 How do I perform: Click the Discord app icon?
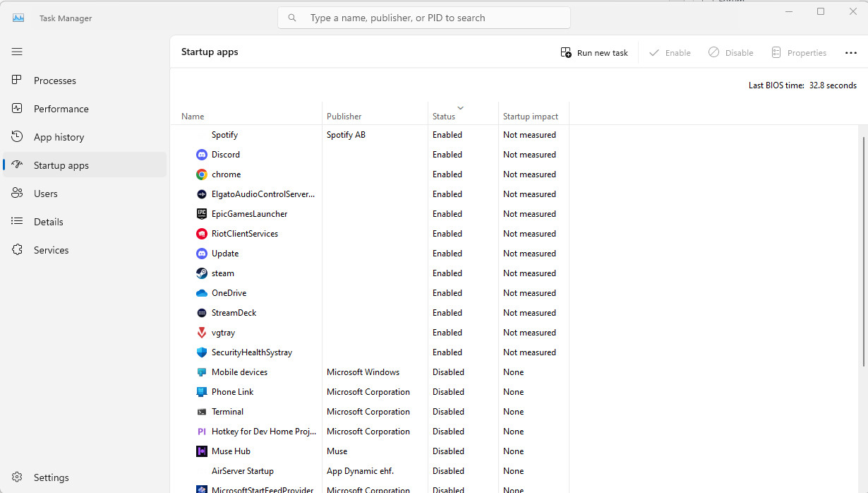(202, 155)
